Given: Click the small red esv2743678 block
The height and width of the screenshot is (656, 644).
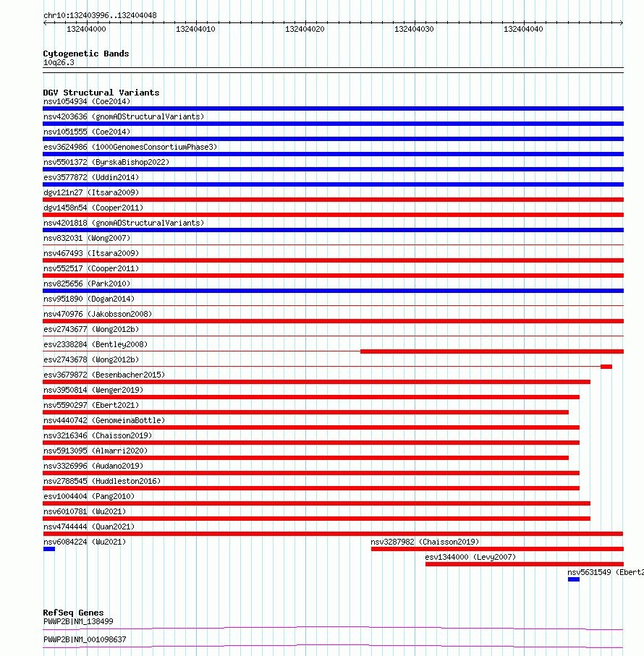Looking at the screenshot, I should [606, 367].
